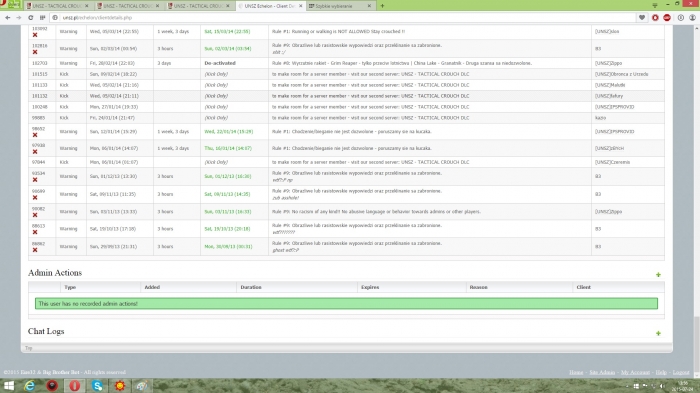700x393 pixels.
Task: Bookmark this page with the heart icon
Action: point(642,17)
